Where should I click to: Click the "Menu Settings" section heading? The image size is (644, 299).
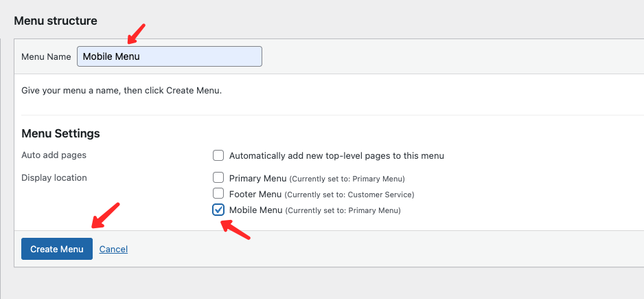pos(60,133)
